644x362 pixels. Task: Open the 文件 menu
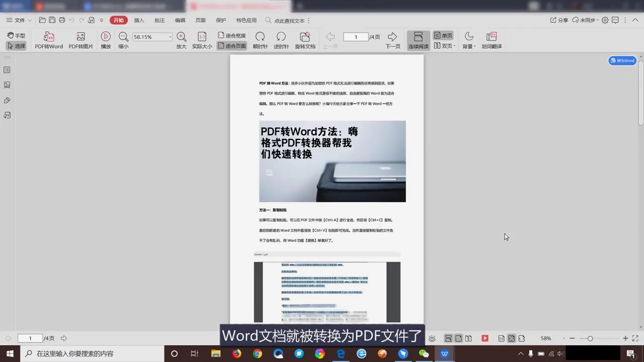(16, 20)
